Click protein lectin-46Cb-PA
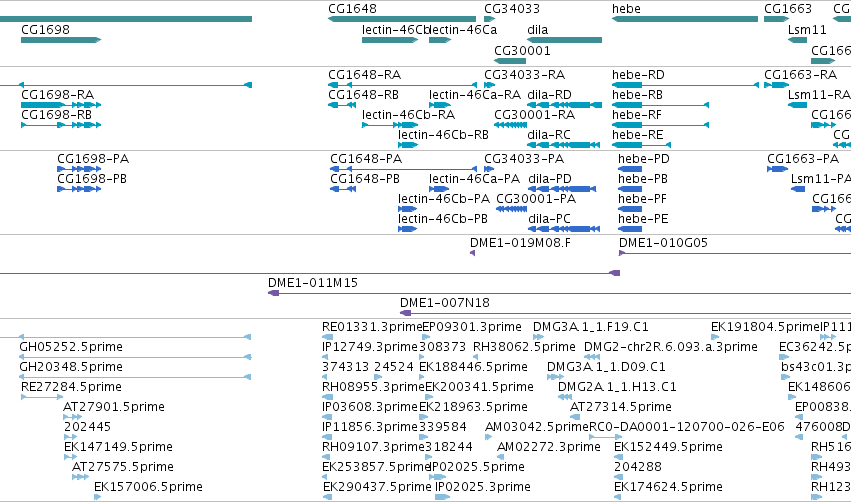The width and height of the screenshot is (851, 502). pyautogui.click(x=443, y=199)
